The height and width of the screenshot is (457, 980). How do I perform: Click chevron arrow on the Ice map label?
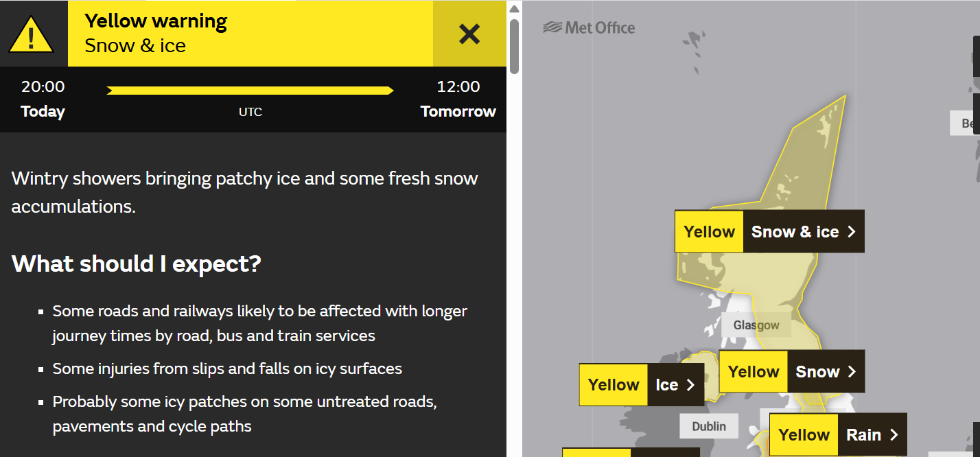point(690,385)
